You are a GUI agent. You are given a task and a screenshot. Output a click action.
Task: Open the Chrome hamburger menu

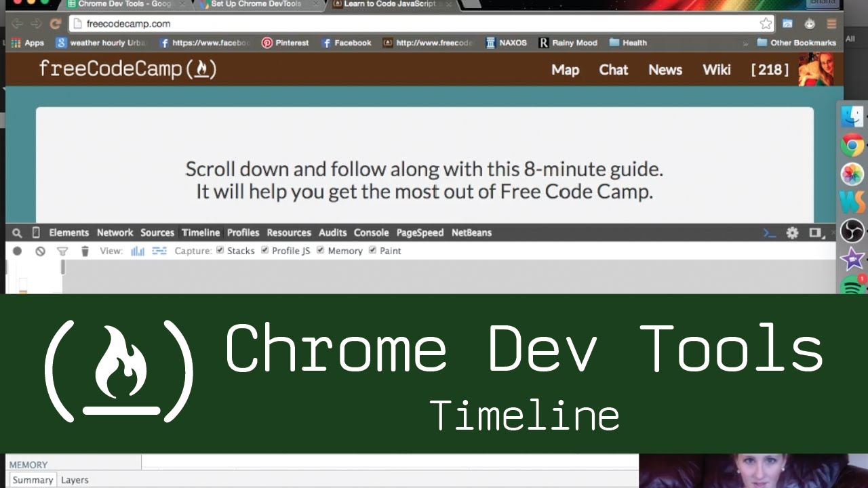831,24
